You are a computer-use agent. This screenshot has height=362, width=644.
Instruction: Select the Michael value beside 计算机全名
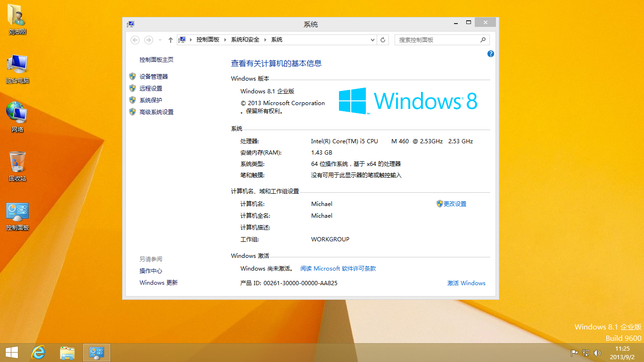[x=322, y=215]
